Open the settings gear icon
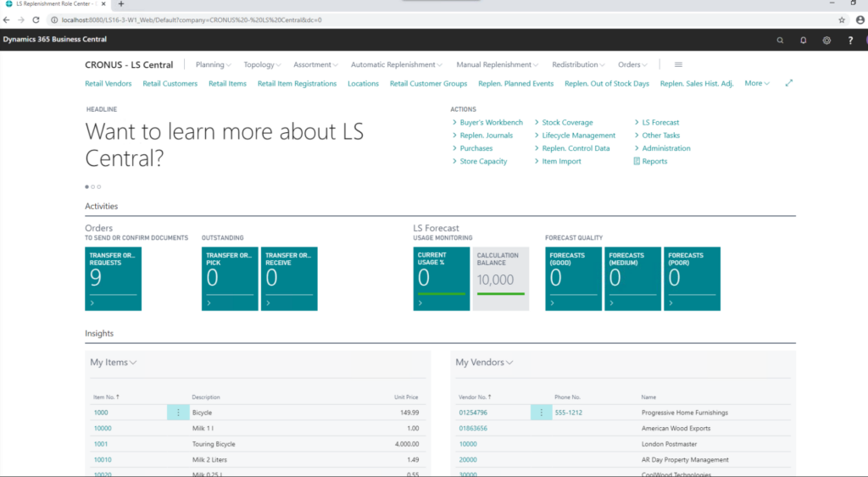868x477 pixels. tap(826, 40)
